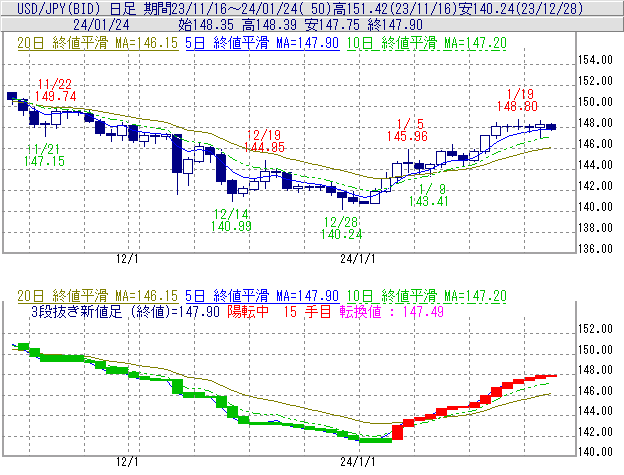Viewport: 624px width, 475px height.
Task: Click the 12/19 144.95 high annotation
Action: click(264, 141)
